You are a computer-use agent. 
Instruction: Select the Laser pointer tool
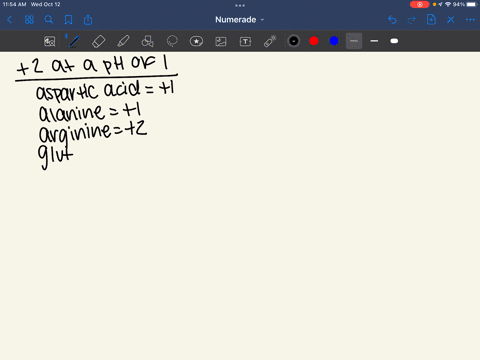point(270,41)
